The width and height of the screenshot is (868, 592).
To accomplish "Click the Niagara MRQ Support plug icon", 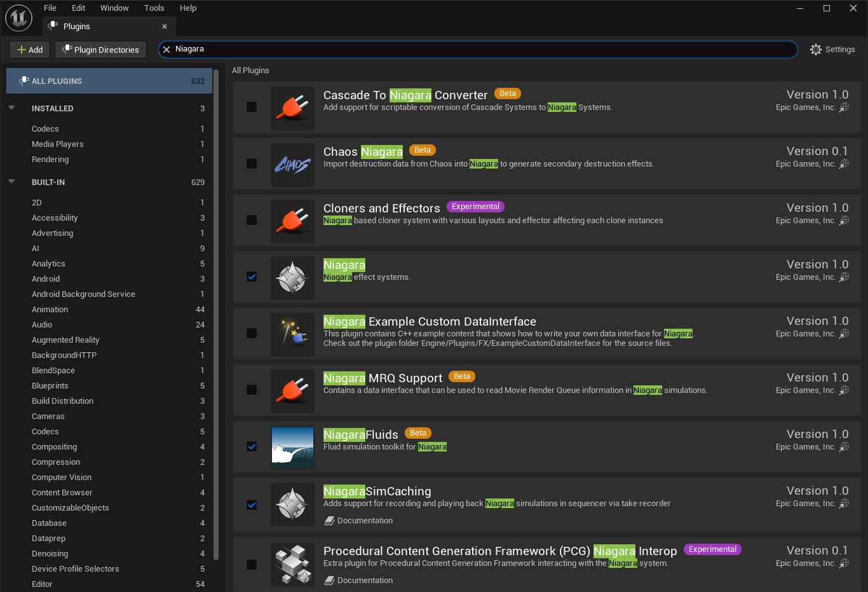I will (x=292, y=391).
